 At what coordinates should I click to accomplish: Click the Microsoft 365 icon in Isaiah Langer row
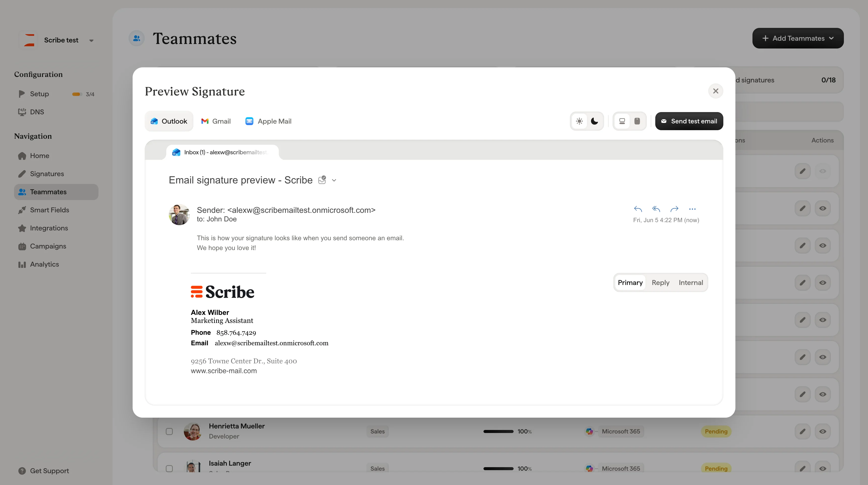(x=589, y=468)
